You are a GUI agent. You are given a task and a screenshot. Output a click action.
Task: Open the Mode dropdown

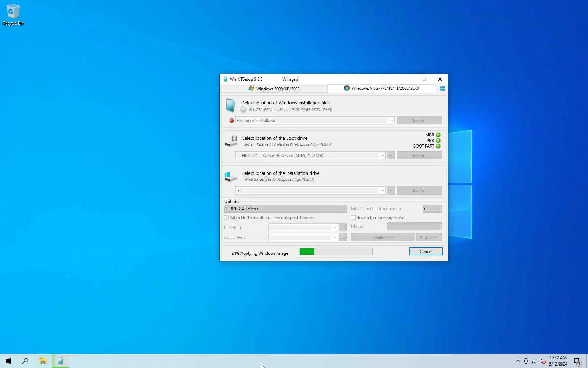(414, 226)
